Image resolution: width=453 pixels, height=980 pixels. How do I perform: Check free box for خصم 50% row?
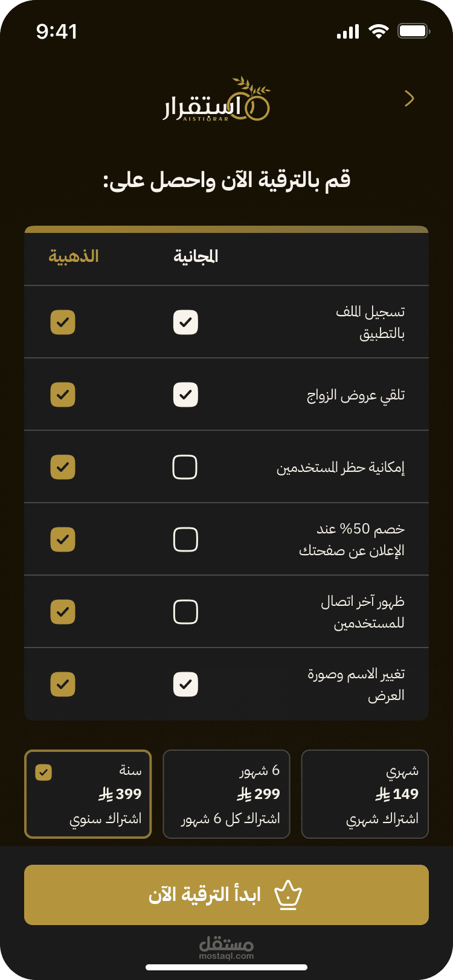point(185,539)
